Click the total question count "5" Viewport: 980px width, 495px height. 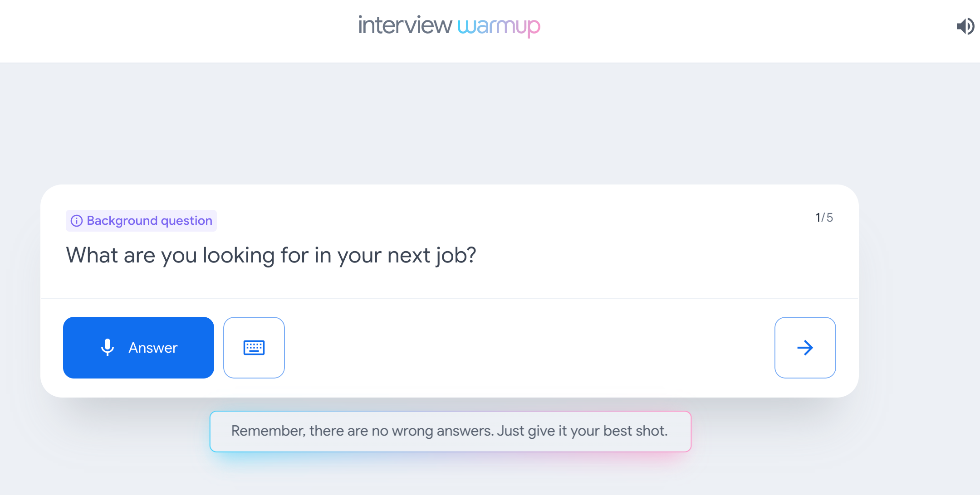(830, 218)
